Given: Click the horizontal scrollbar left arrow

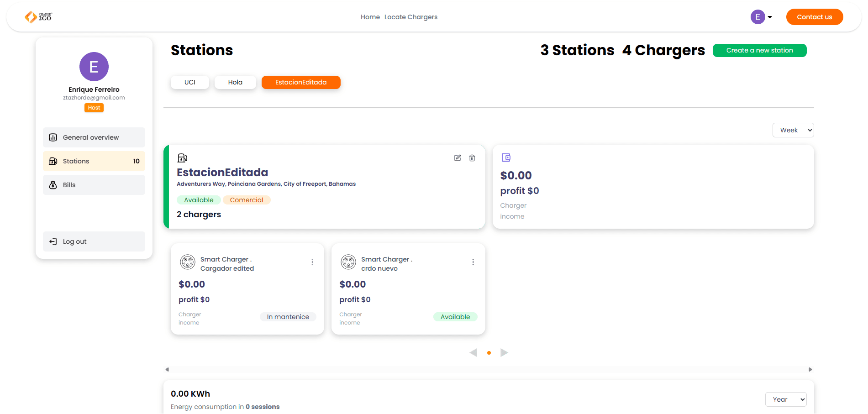Looking at the screenshot, I should click(x=167, y=369).
